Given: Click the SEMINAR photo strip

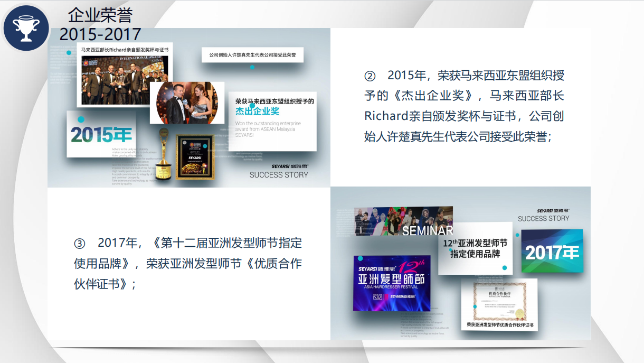Looking at the screenshot, I should [404, 221].
